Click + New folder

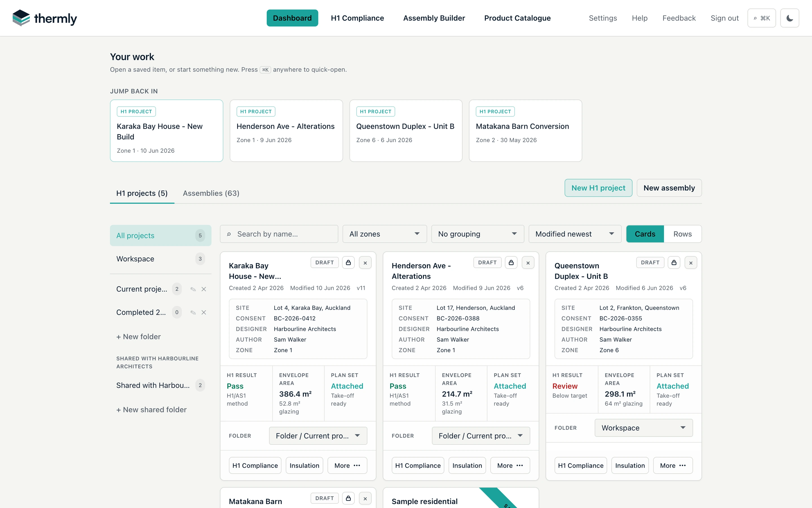[x=138, y=337]
